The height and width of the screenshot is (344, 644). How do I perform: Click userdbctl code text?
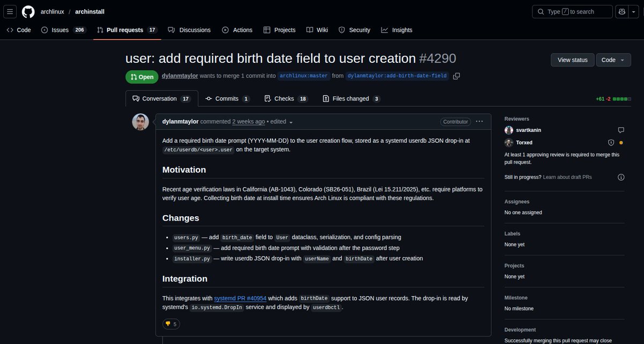[x=327, y=308]
